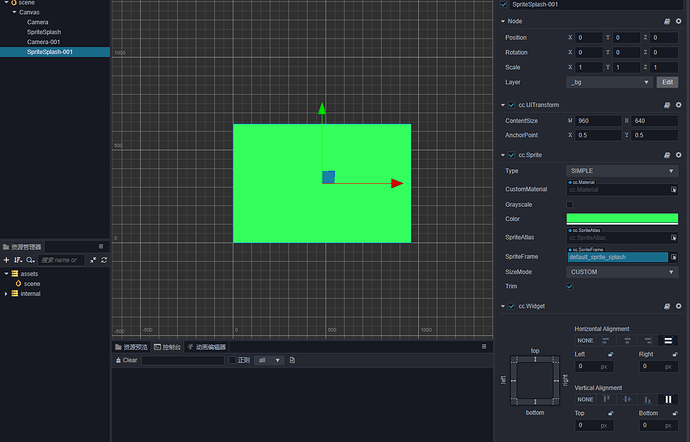Screen dimensions: 690x442
Task: Click the add asset plus icon
Action: point(6,260)
